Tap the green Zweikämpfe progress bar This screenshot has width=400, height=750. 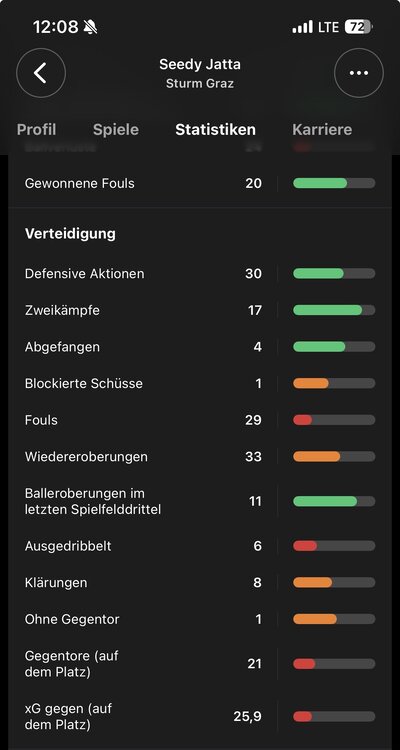pyautogui.click(x=334, y=310)
